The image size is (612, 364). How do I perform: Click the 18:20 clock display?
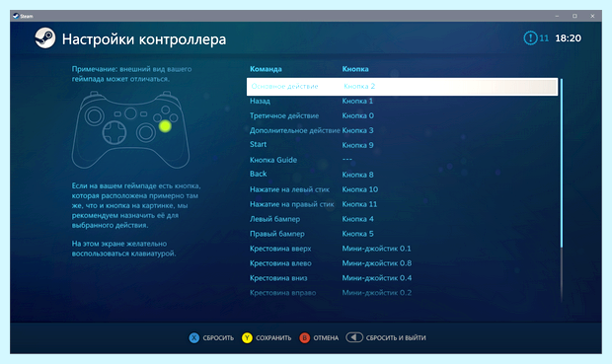[568, 38]
